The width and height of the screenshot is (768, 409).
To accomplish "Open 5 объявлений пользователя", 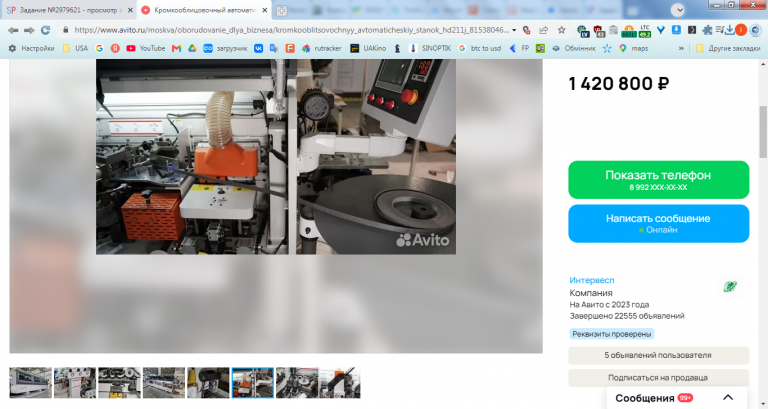I will 658,355.
